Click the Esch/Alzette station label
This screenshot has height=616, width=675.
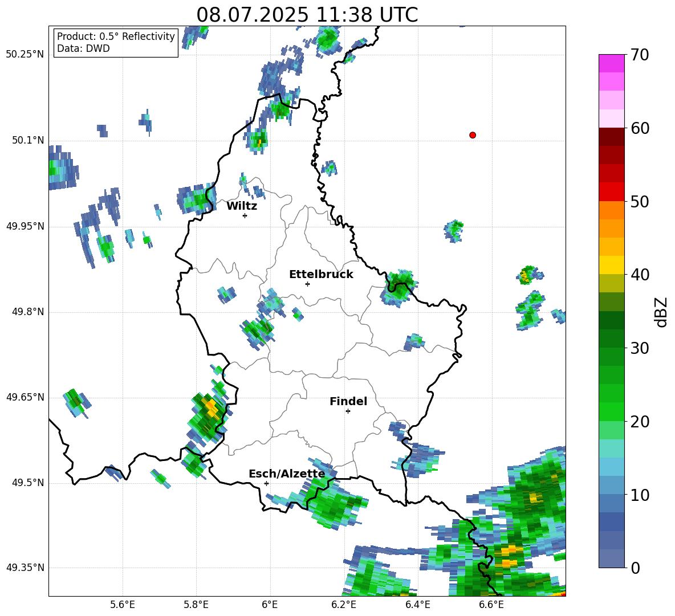[x=287, y=474]
